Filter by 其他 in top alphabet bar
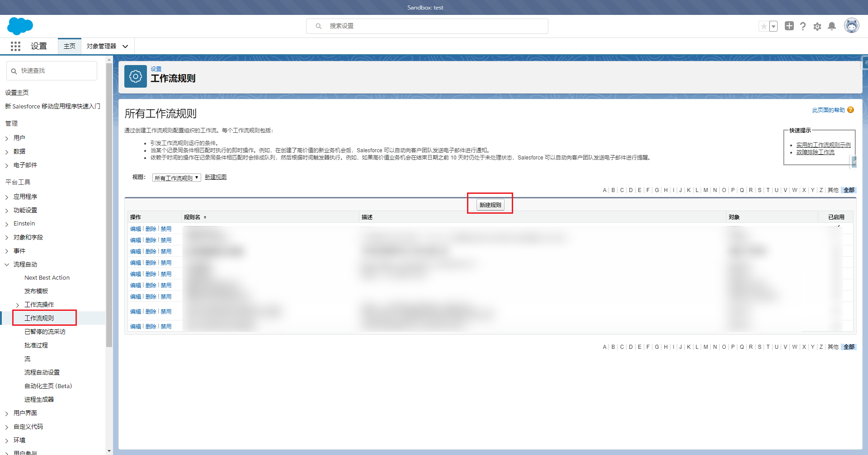Image resolution: width=868 pixels, height=455 pixels. (833, 190)
